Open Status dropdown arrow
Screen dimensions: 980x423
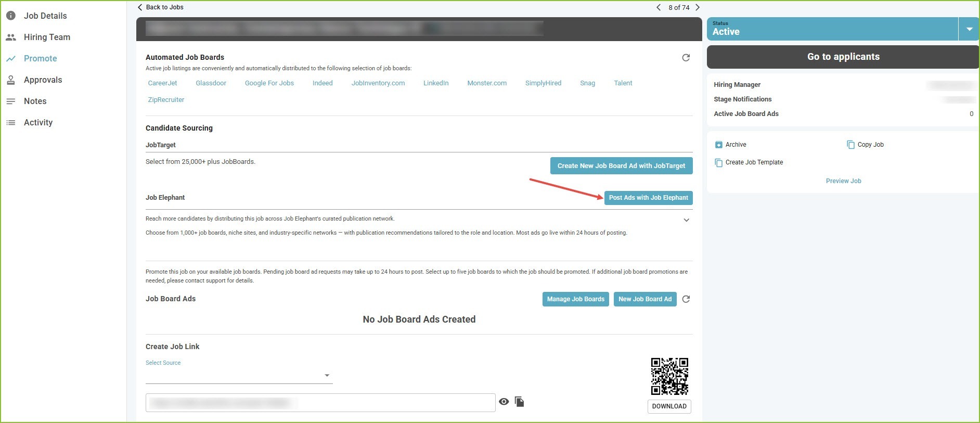[969, 29]
